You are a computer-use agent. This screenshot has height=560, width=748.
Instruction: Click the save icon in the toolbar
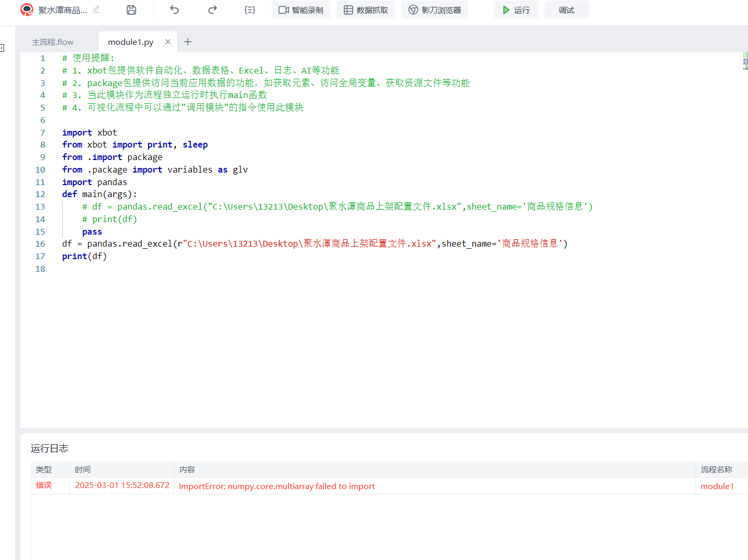pos(131,10)
